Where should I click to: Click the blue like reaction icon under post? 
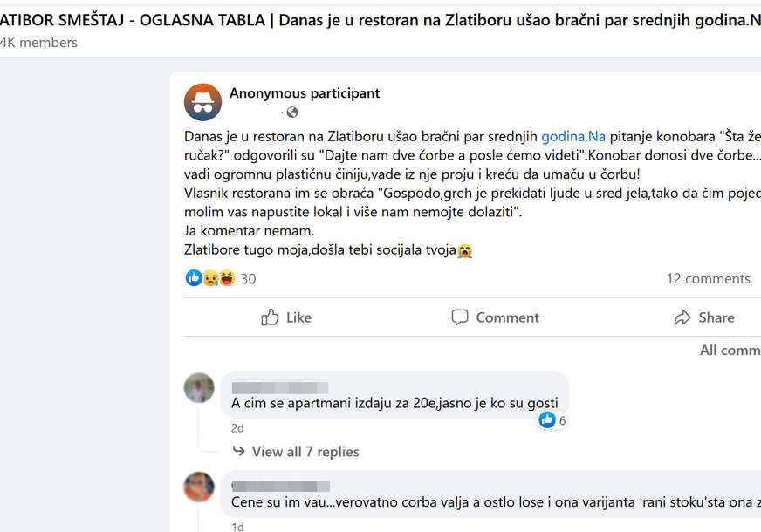194,278
